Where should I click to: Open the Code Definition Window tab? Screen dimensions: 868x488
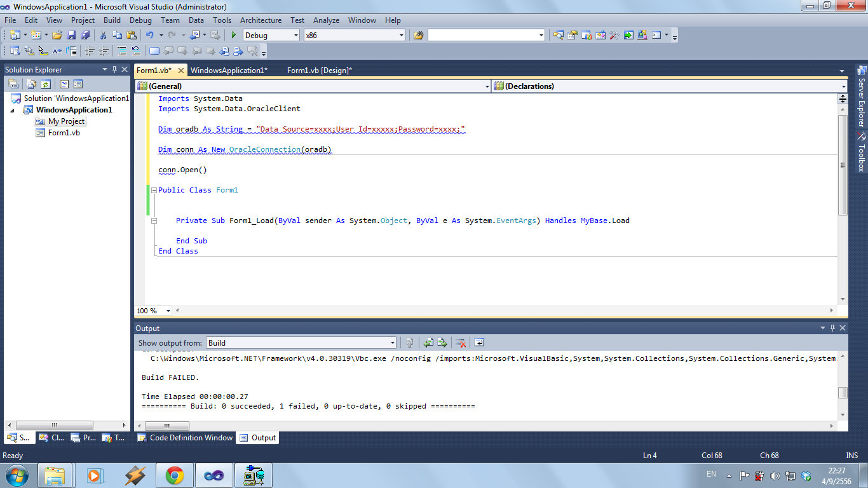[x=185, y=438]
